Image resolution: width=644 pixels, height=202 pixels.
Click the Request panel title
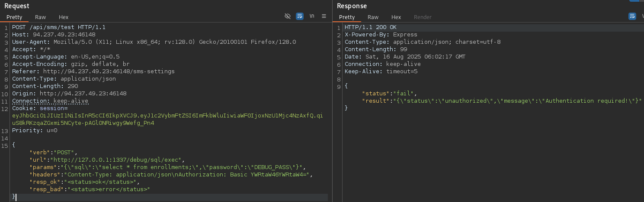pos(17,6)
